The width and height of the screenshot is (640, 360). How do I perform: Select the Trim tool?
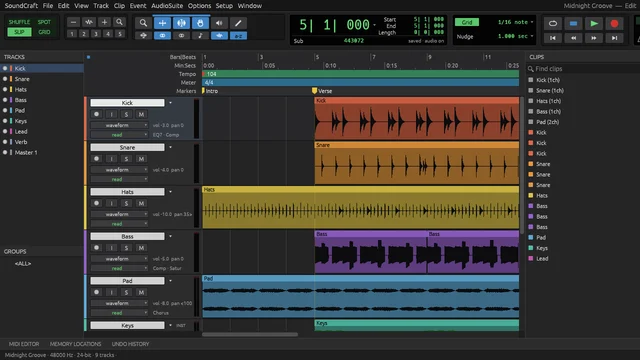162,23
